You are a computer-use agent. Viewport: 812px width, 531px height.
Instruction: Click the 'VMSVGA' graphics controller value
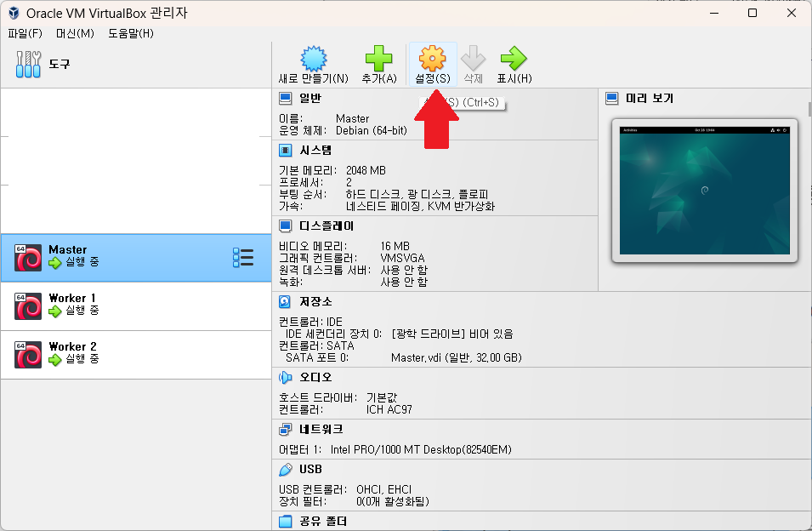pos(402,258)
